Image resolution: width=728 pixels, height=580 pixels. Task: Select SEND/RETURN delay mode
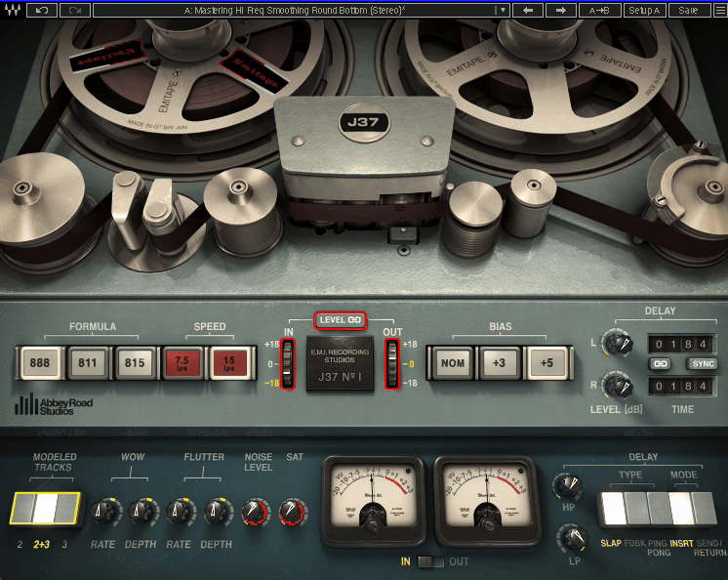click(x=704, y=510)
